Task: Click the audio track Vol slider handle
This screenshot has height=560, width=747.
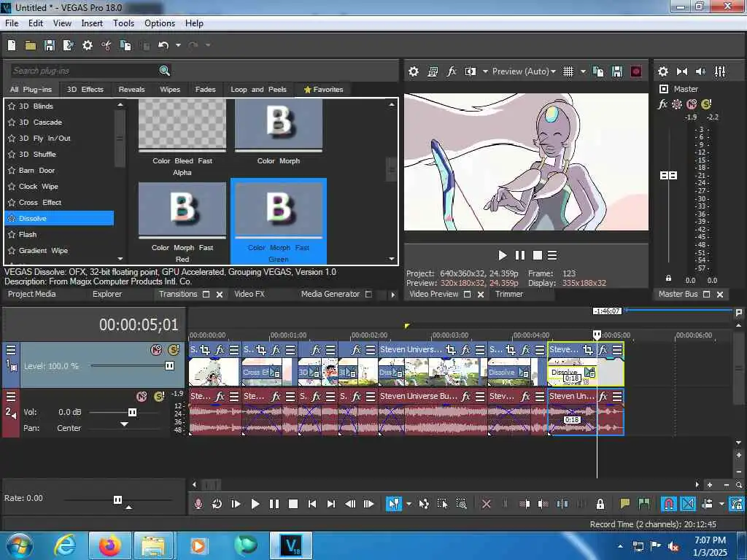Action: click(133, 413)
